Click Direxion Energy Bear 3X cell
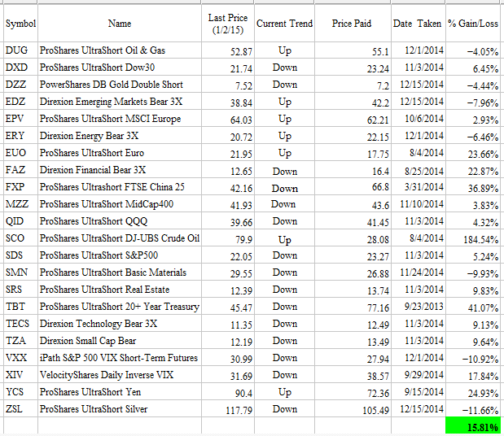 [x=120, y=136]
